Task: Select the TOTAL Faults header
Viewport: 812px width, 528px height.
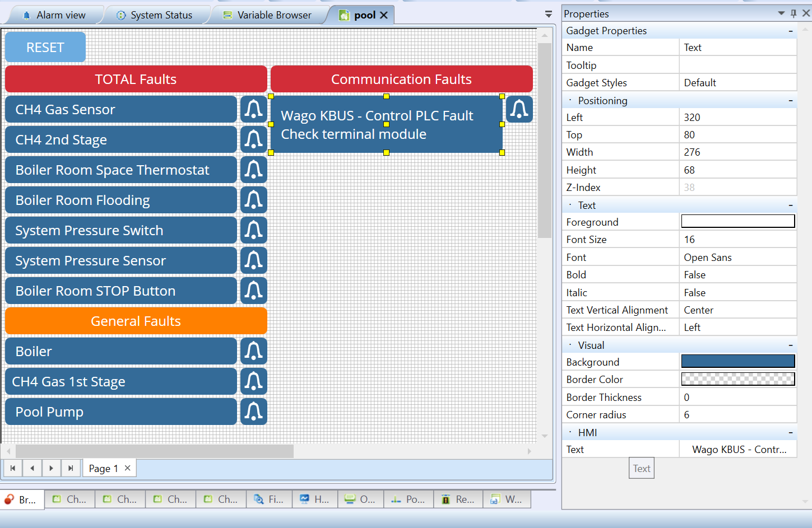Action: click(136, 79)
